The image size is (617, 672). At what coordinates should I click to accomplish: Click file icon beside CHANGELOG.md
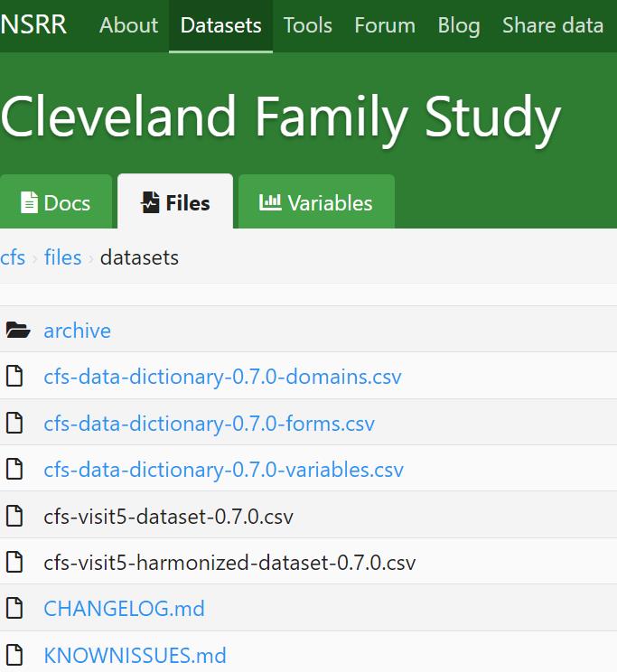pyautogui.click(x=14, y=608)
